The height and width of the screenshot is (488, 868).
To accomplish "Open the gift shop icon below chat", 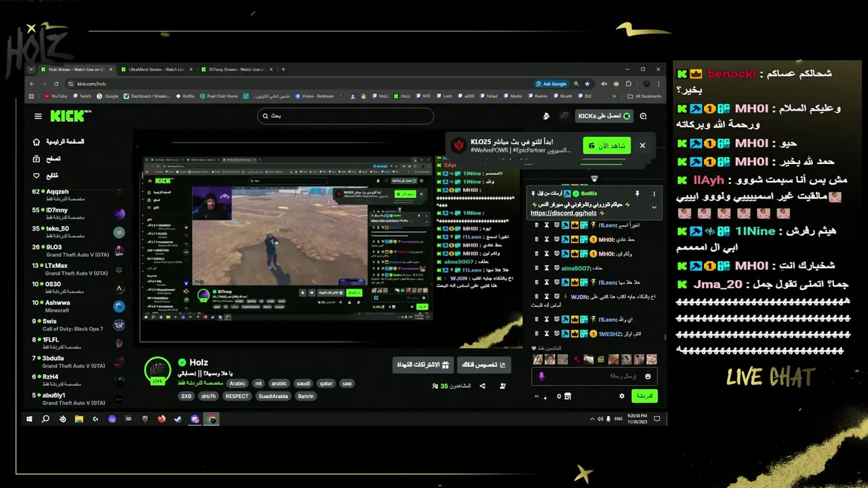I will 568,396.
